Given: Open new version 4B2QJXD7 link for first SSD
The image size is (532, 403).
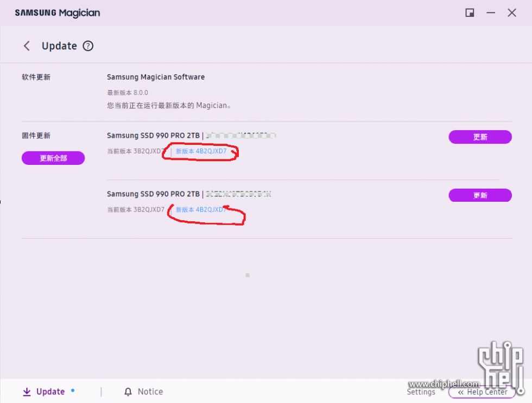Looking at the screenshot, I should (201, 151).
